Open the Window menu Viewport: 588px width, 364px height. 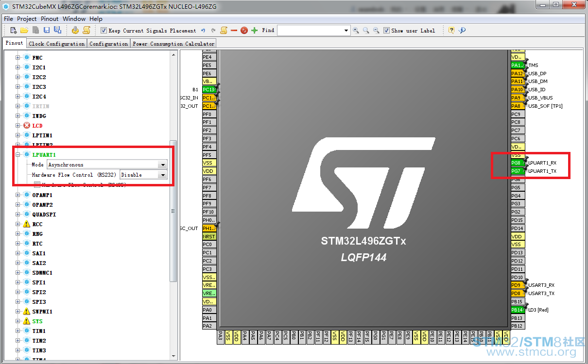coord(74,18)
